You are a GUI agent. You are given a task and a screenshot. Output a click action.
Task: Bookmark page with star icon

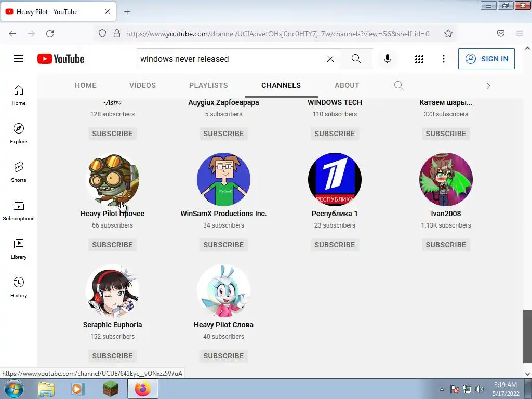pyautogui.click(x=448, y=33)
